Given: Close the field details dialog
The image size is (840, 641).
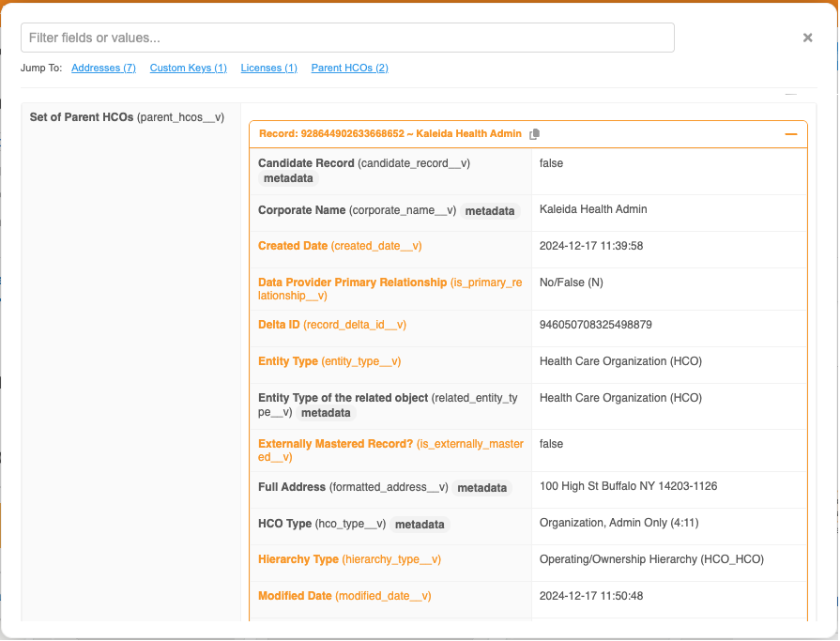Looking at the screenshot, I should coord(807,38).
